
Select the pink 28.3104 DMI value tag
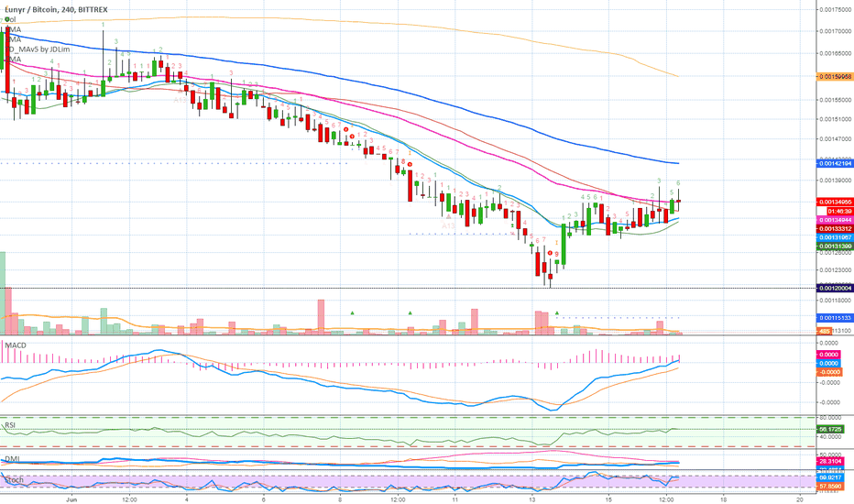coord(830,462)
